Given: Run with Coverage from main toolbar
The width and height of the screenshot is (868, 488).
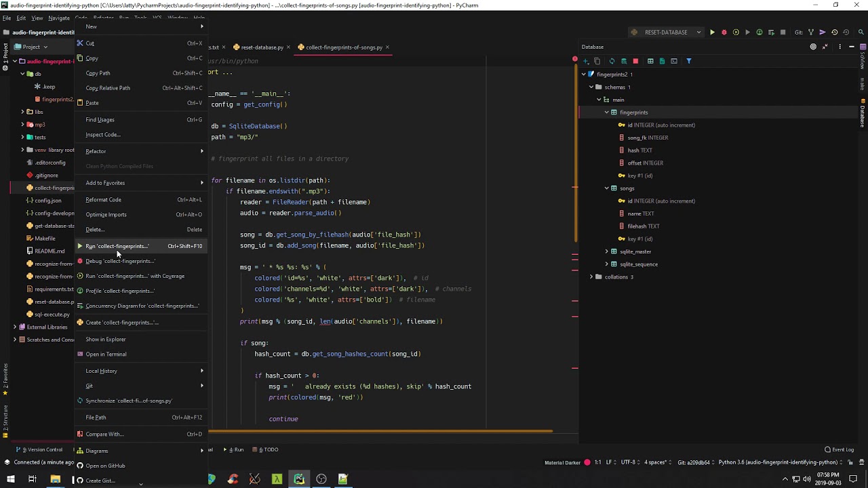Looking at the screenshot, I should pyautogui.click(x=736, y=32).
